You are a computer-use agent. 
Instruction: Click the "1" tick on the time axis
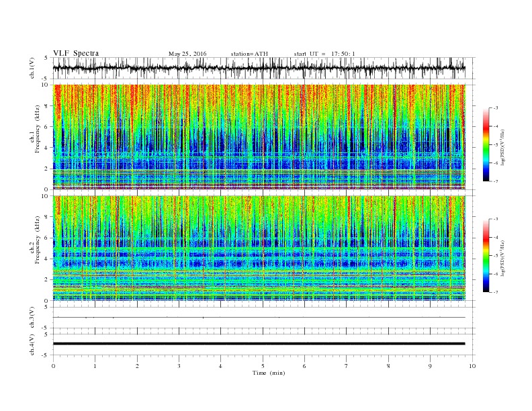(x=95, y=366)
